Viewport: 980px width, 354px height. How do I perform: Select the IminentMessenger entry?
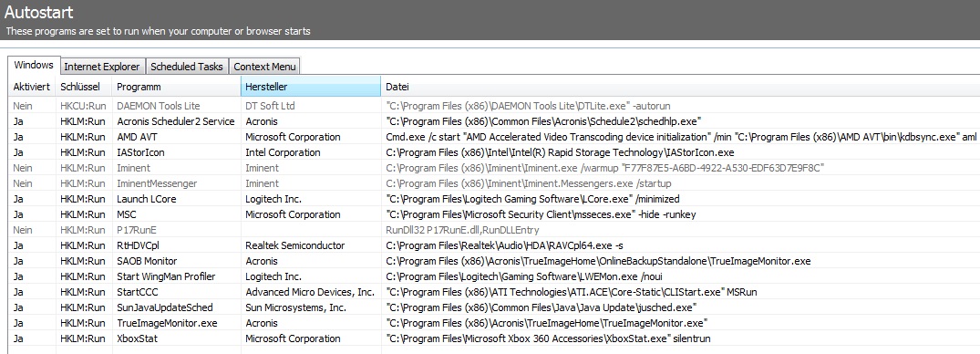pos(157,183)
